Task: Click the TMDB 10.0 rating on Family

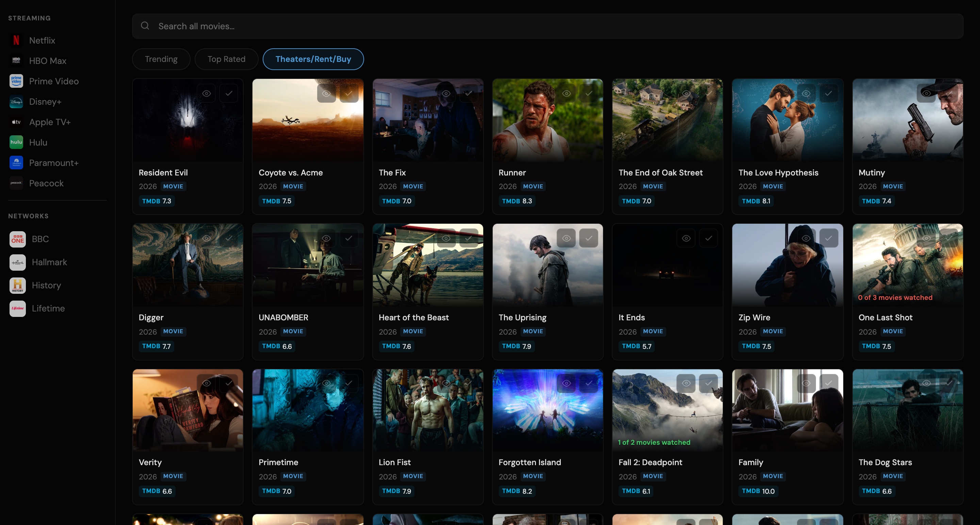Action: [x=758, y=491]
